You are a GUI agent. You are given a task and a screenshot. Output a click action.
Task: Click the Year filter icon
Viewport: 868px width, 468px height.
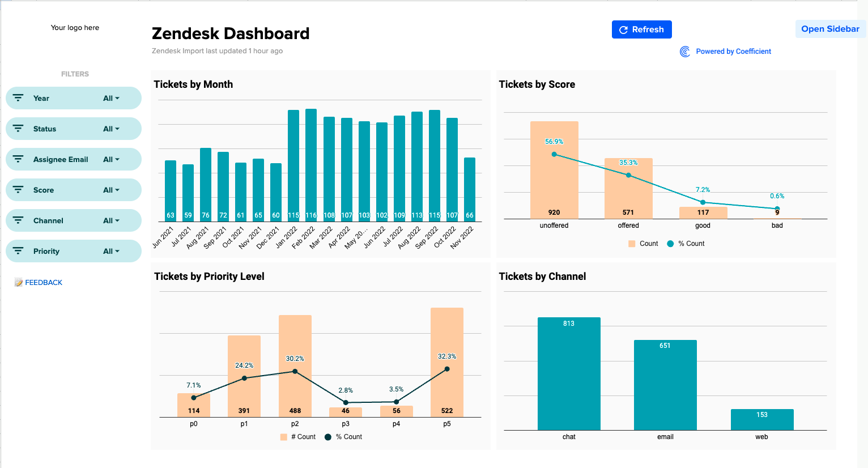click(x=18, y=98)
